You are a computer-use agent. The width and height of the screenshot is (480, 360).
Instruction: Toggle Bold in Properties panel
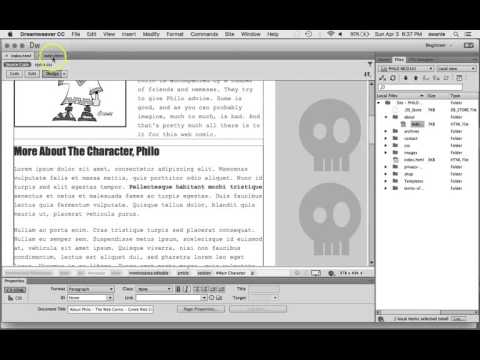[x=178, y=289]
